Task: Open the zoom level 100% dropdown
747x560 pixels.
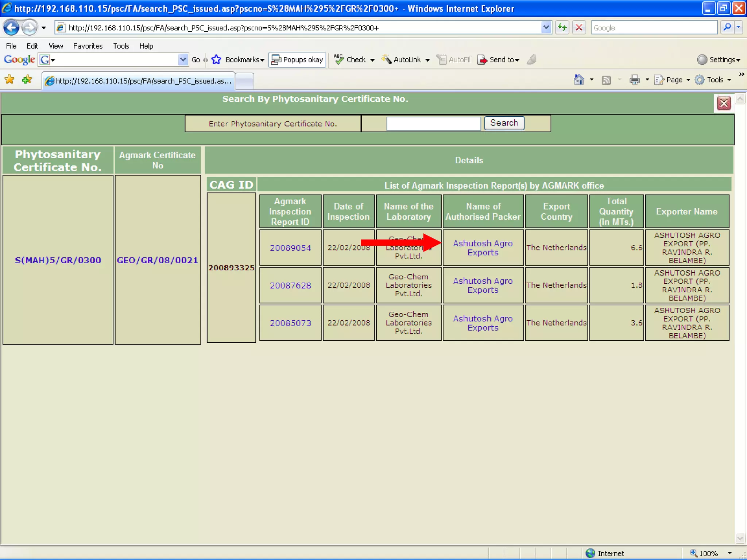Action: coord(729,553)
